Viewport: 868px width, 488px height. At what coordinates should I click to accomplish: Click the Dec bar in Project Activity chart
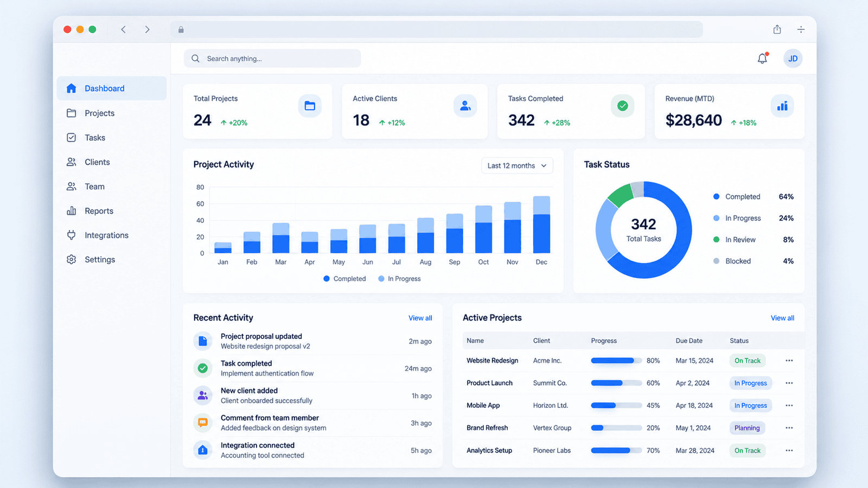pyautogui.click(x=541, y=224)
